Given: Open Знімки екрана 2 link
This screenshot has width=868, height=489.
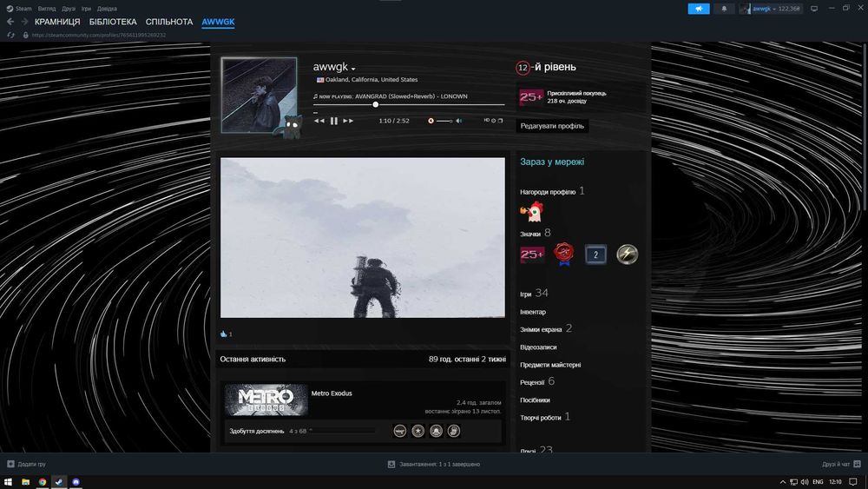Looking at the screenshot, I should click(x=546, y=329).
